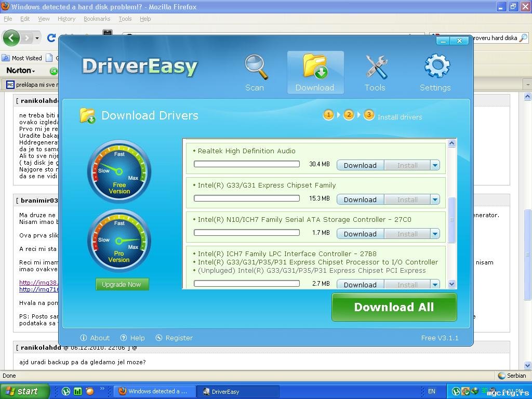Click the Firefox search magnifier icon
This screenshot has width=532, height=399.
pos(524,37)
